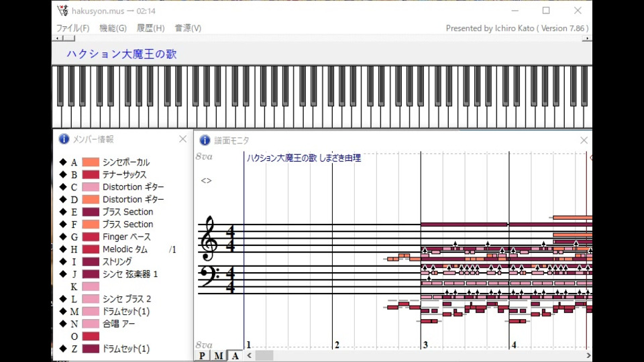Screen dimensions: 644x362
Task: Toggle member G diamond marker
Action: (x=63, y=237)
